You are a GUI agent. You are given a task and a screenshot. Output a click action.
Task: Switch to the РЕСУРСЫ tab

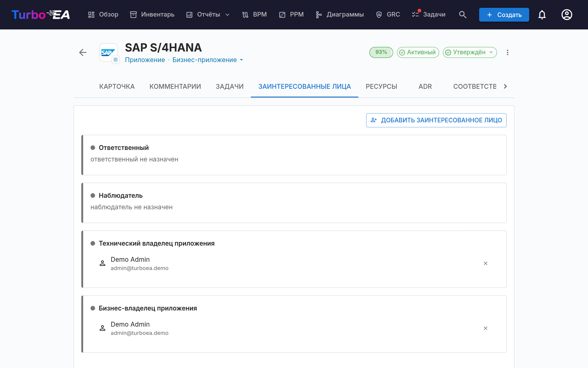pyautogui.click(x=381, y=86)
